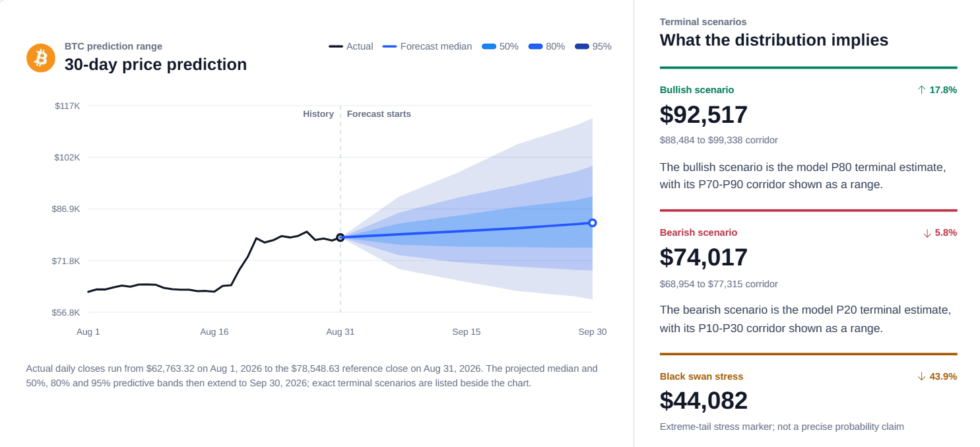Viewport: 980px width, 447px height.
Task: Select the Black swan stress heading
Action: 702,376
